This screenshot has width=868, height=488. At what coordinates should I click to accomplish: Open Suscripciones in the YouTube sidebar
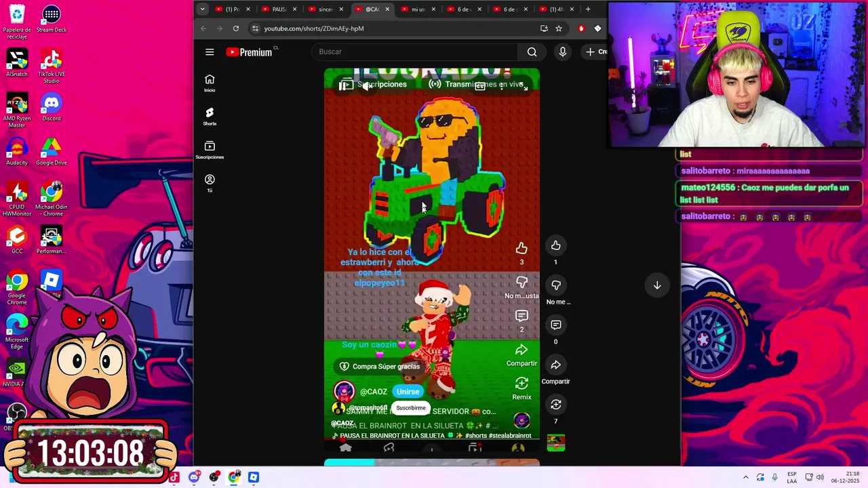tap(210, 150)
